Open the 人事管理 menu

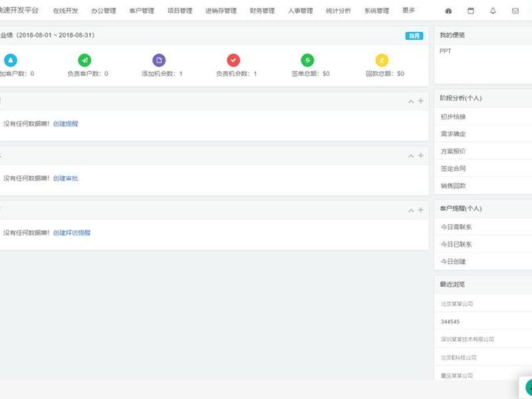coord(301,11)
